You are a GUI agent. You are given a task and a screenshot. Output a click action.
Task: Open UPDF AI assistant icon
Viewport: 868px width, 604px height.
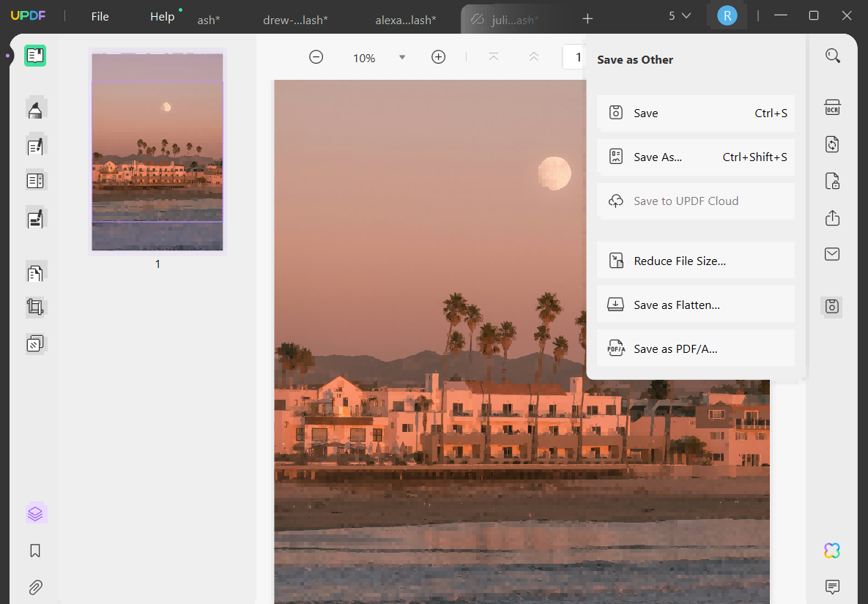[x=831, y=551]
